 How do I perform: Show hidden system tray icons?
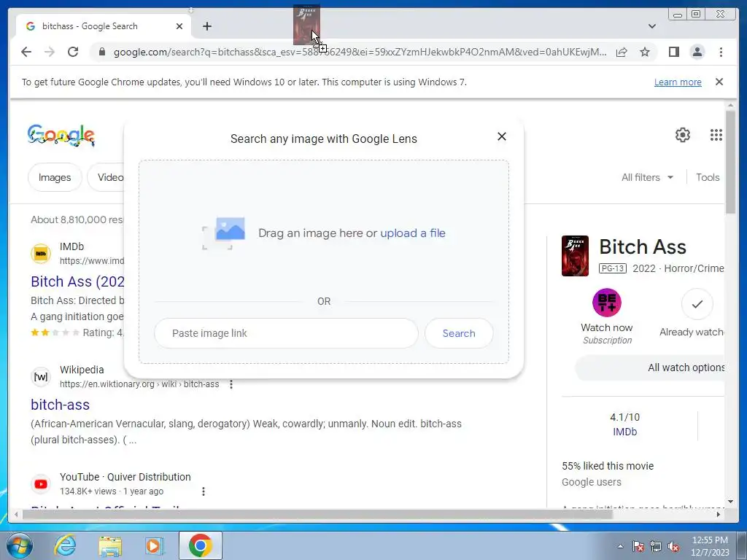click(620, 547)
